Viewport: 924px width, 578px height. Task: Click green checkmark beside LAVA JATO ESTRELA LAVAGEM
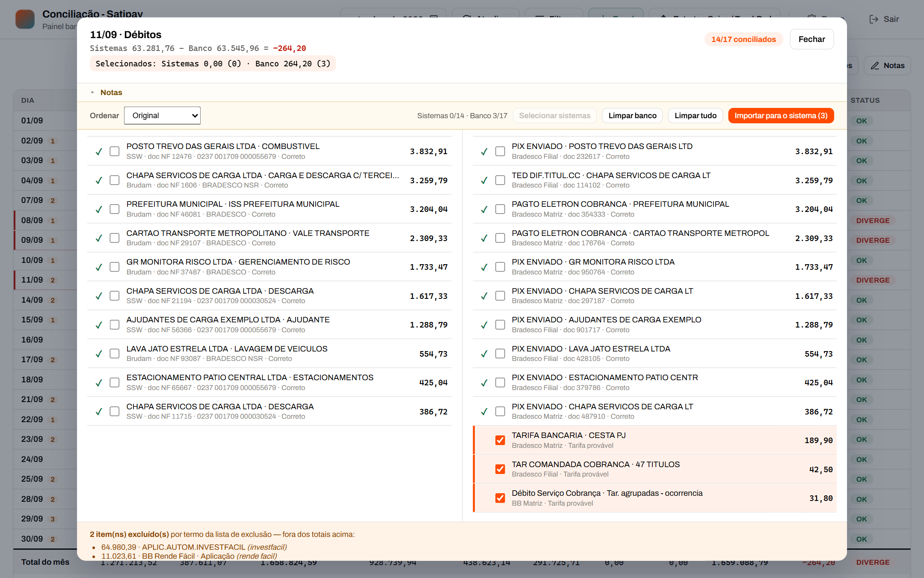[x=99, y=354]
